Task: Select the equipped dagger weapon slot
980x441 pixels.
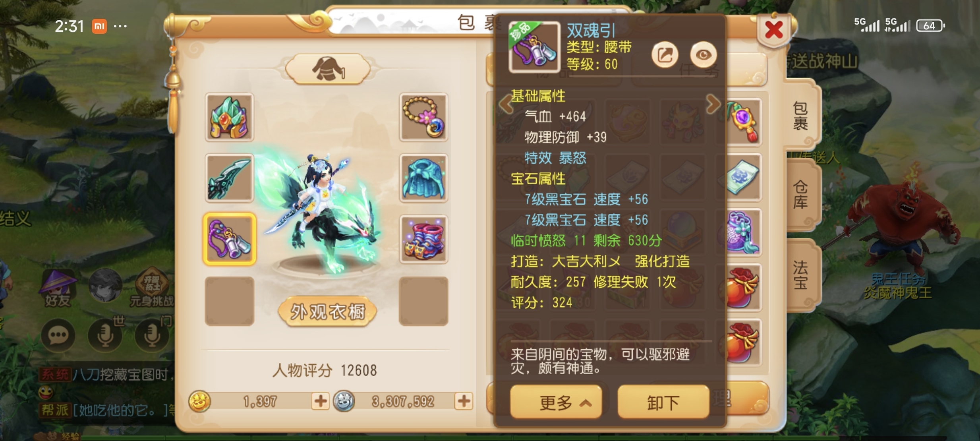Action: (x=229, y=178)
